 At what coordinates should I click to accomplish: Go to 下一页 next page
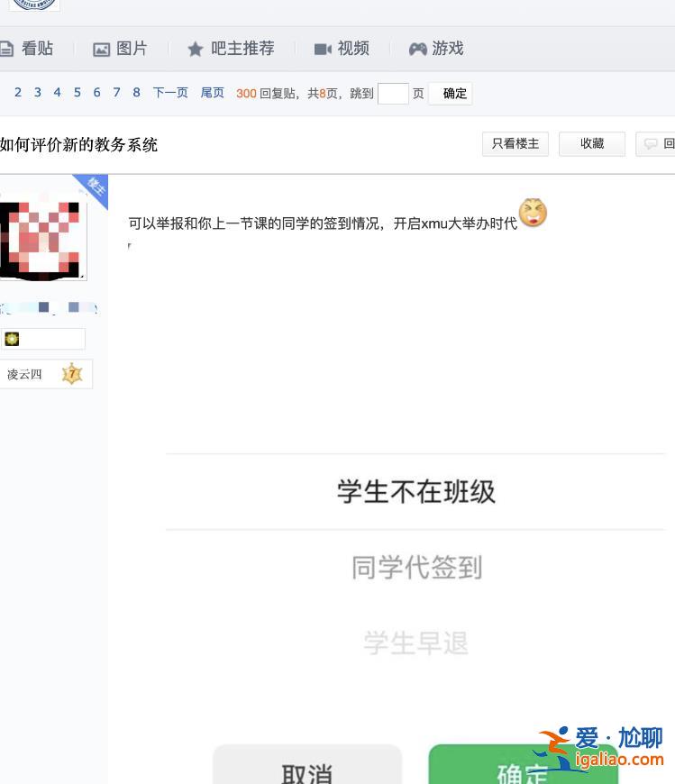(x=170, y=93)
